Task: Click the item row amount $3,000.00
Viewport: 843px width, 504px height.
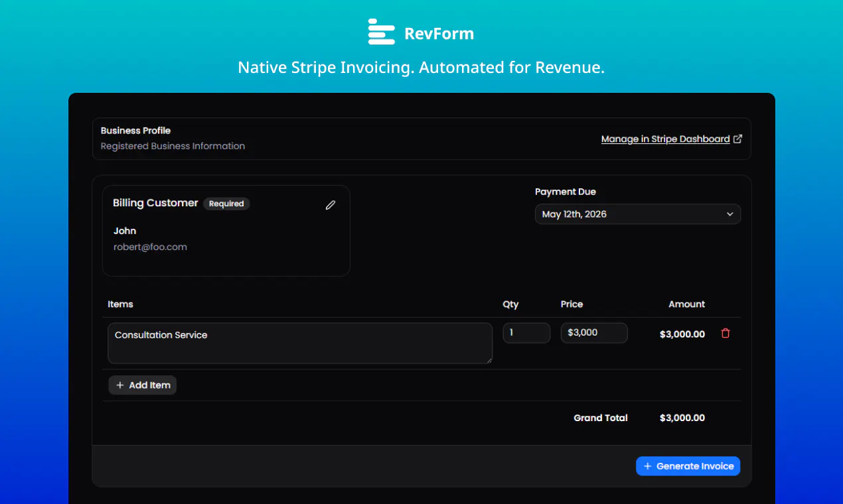Action: point(682,334)
